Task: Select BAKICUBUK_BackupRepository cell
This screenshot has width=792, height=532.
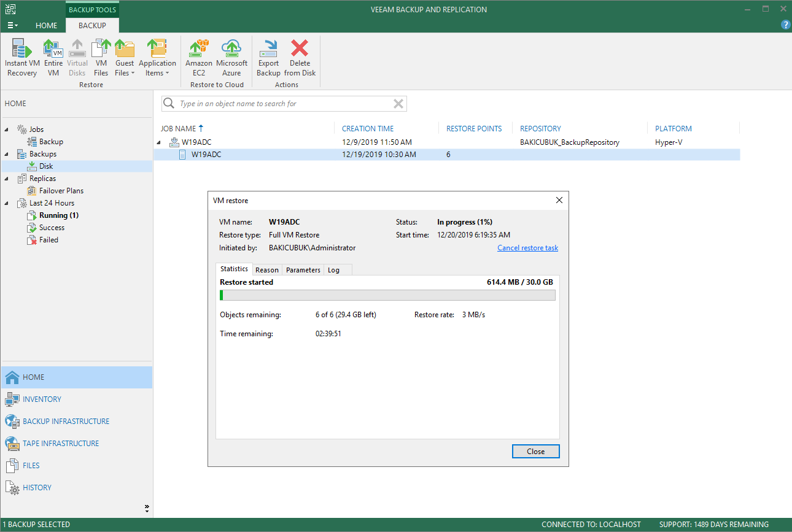Action: (x=569, y=142)
